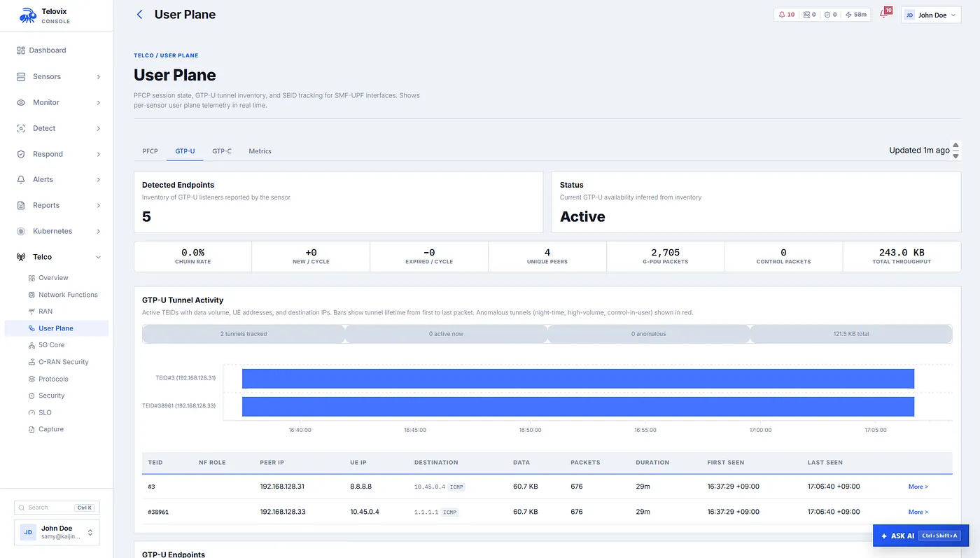
Task: Click the TELCO / USER PLANE breadcrumb
Action: click(166, 55)
